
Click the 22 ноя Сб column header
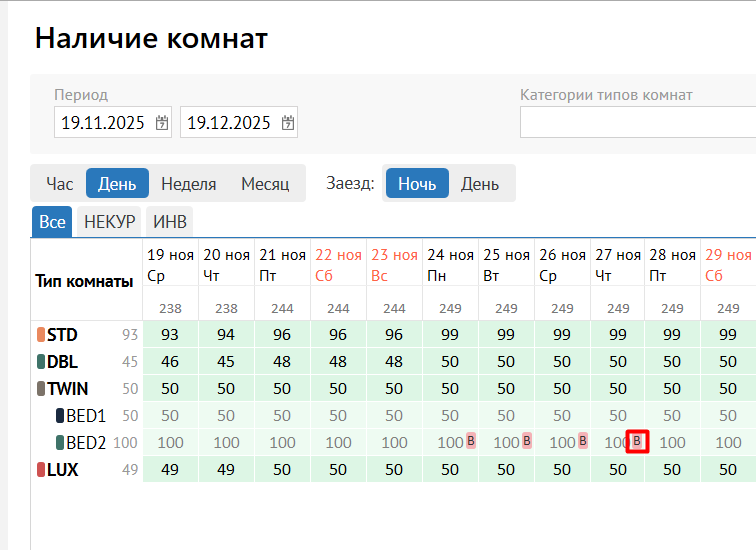[338, 265]
